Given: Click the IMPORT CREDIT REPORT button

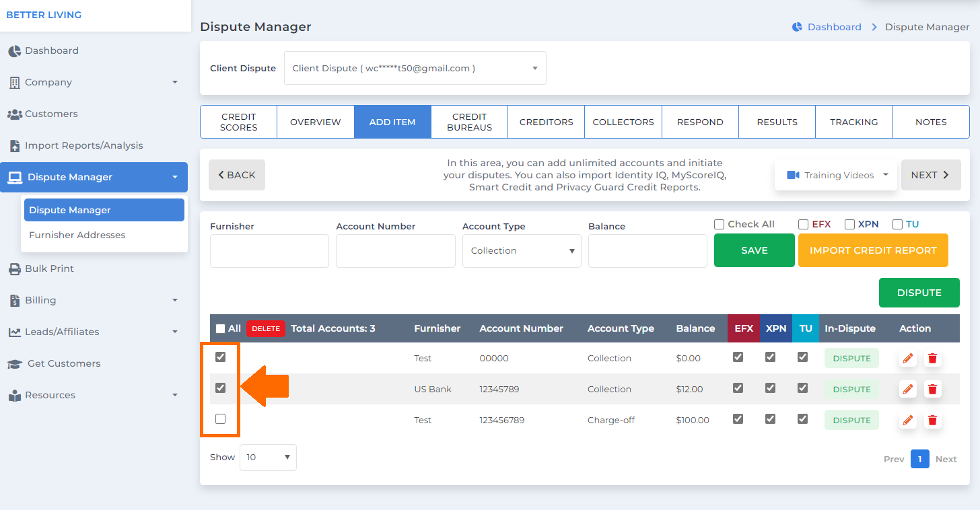Looking at the screenshot, I should (x=873, y=250).
